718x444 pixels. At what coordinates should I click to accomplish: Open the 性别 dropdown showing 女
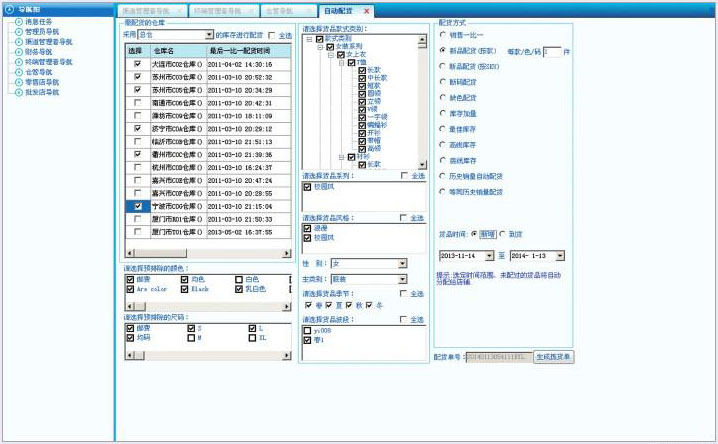coord(402,263)
